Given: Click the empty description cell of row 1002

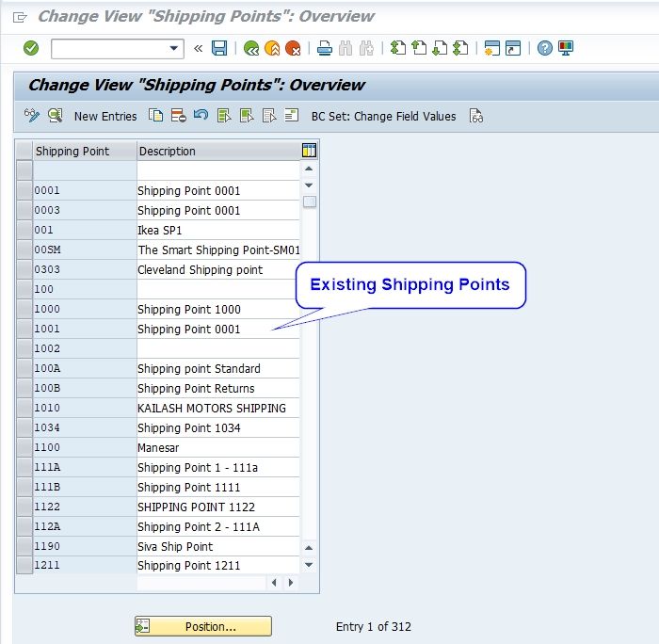Looking at the screenshot, I should tap(218, 348).
